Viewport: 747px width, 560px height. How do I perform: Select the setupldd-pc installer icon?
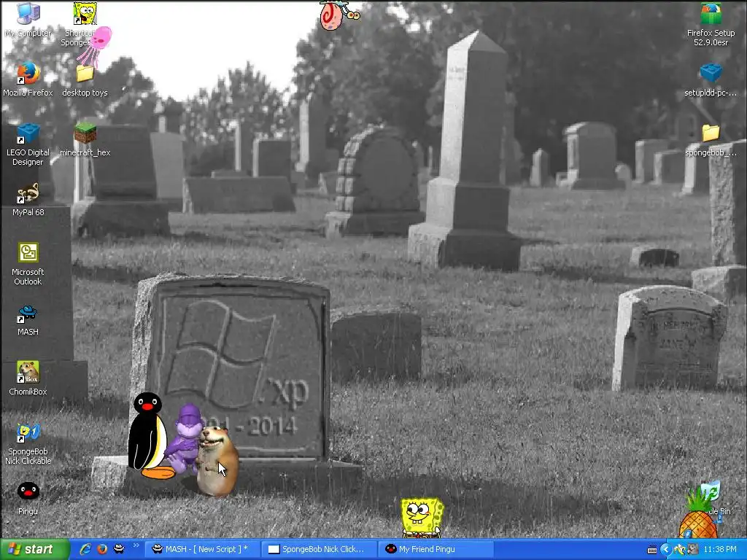coord(711,79)
